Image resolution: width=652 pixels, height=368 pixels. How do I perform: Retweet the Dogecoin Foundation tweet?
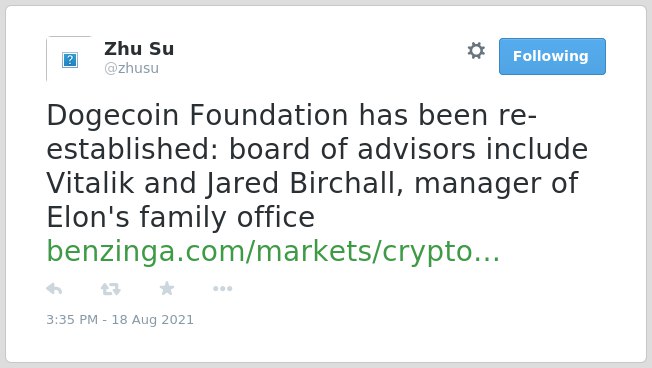tap(111, 289)
